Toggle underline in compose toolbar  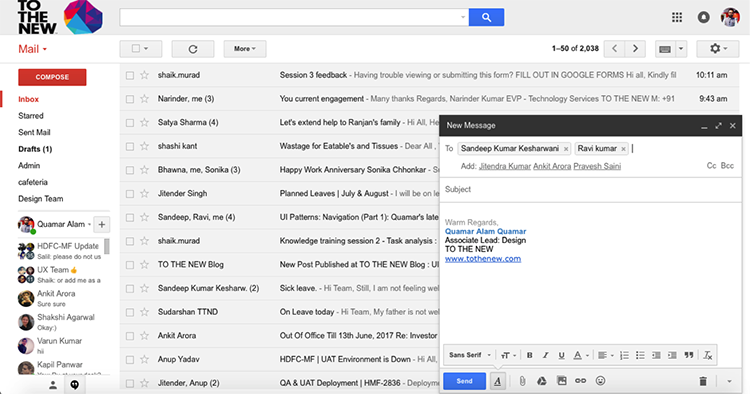562,355
